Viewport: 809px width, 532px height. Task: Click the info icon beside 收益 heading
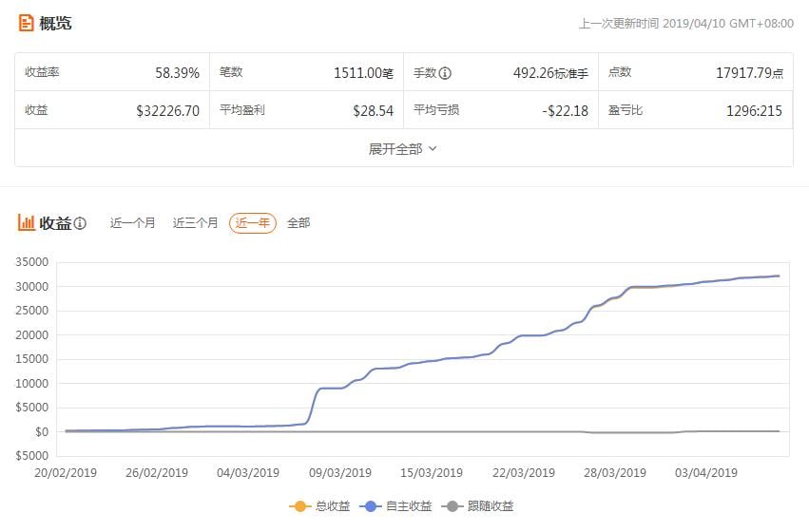(80, 223)
